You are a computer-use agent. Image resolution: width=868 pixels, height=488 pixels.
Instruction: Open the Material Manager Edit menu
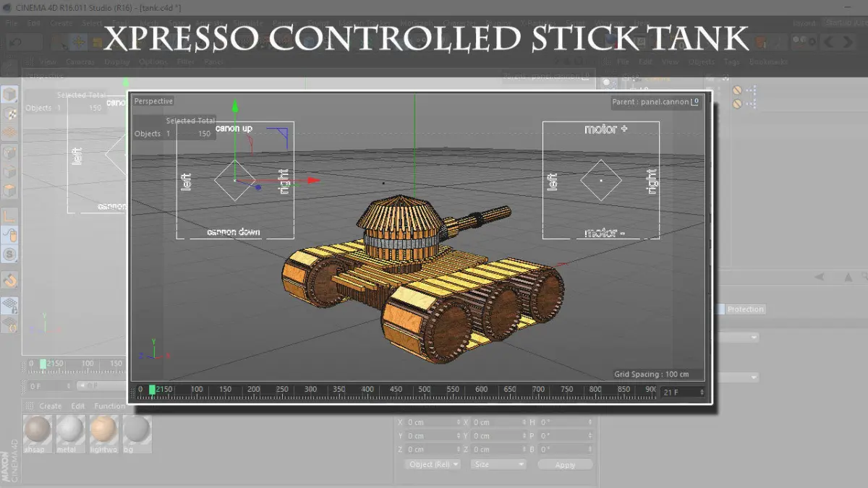(78, 406)
